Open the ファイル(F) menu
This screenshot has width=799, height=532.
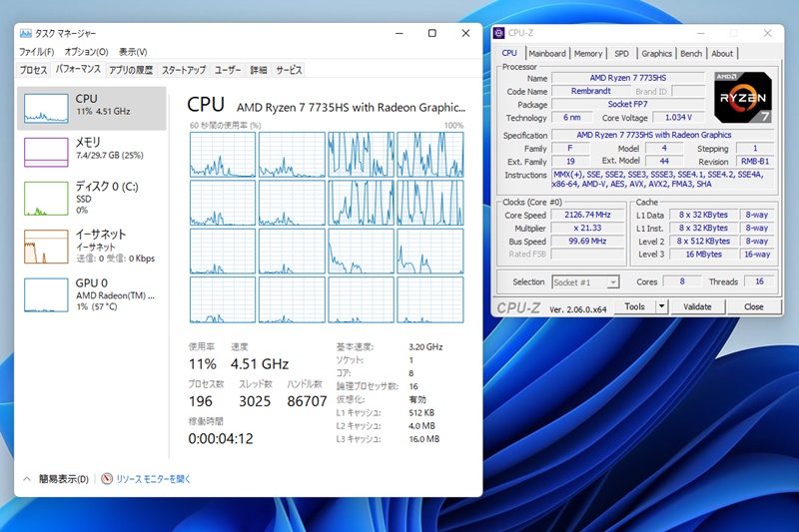point(36,52)
